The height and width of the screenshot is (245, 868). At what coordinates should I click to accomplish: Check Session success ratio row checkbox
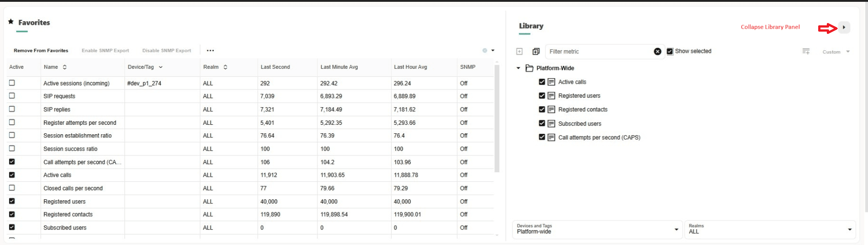(x=12, y=148)
